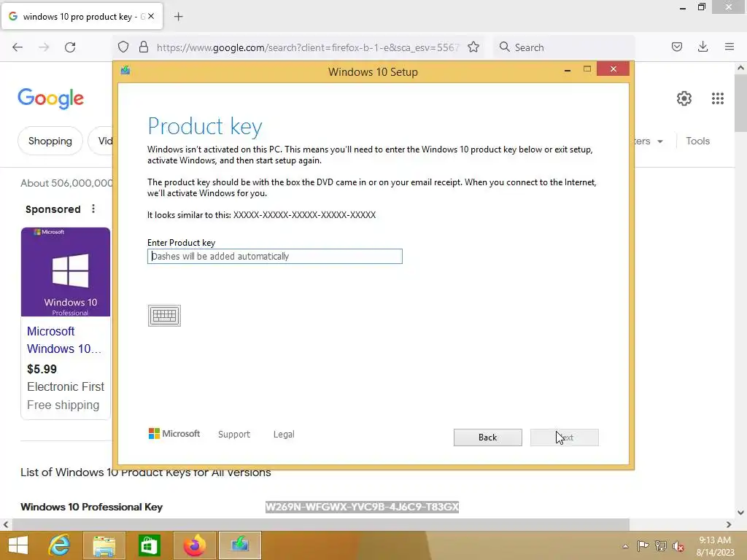747x560 pixels.
Task: Open Firefox downloads panel
Action: click(x=703, y=47)
